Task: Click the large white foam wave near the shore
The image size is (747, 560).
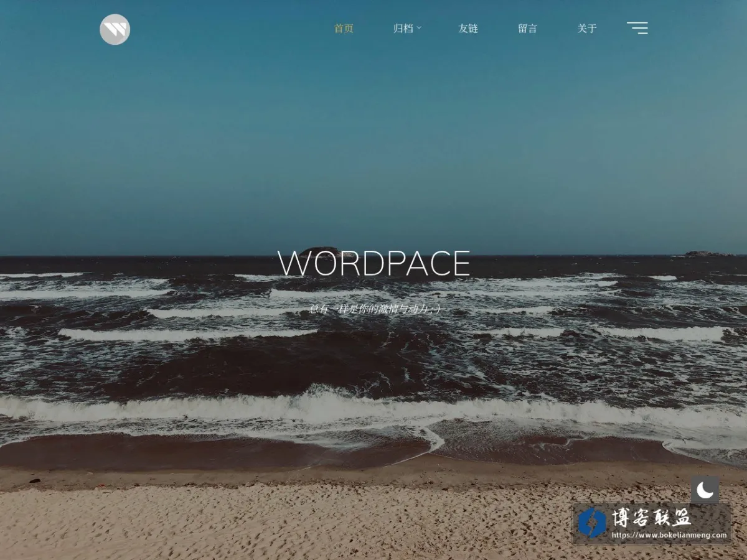Action: tap(374, 409)
